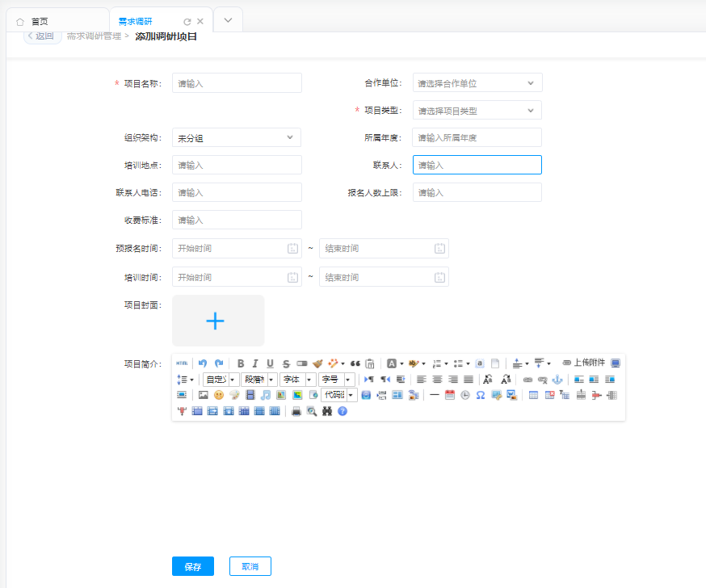Click the 取消 button
Image resolution: width=706 pixels, height=588 pixels.
pyautogui.click(x=250, y=566)
